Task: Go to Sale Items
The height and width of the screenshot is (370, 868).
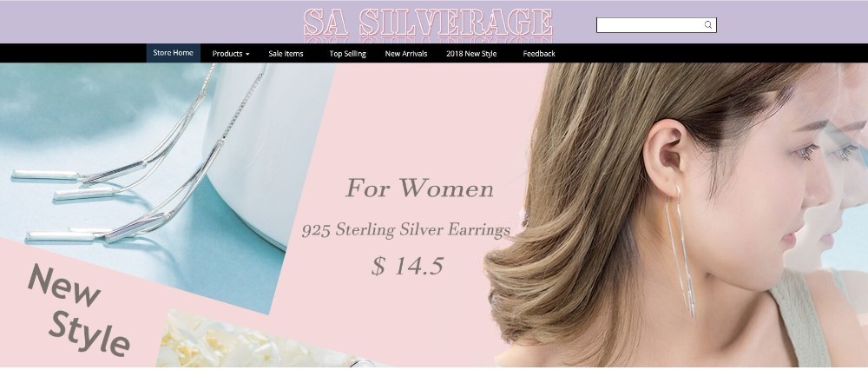Action: [286, 54]
